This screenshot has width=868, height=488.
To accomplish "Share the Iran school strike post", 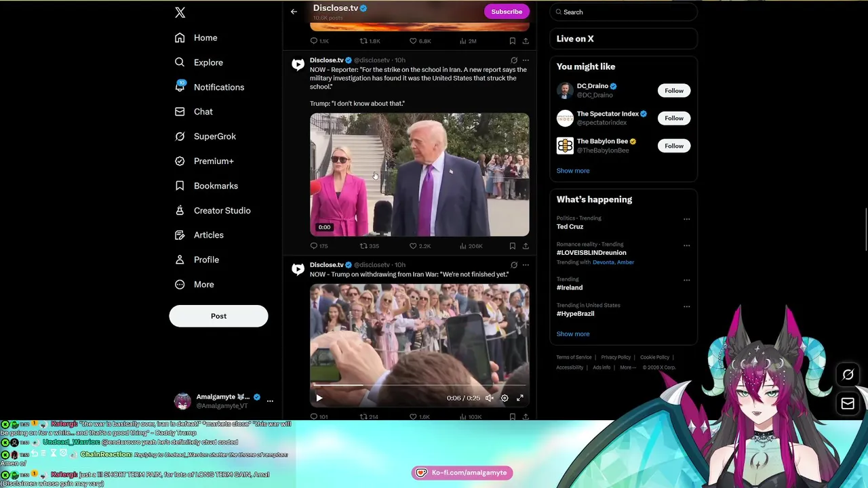I will 526,246.
